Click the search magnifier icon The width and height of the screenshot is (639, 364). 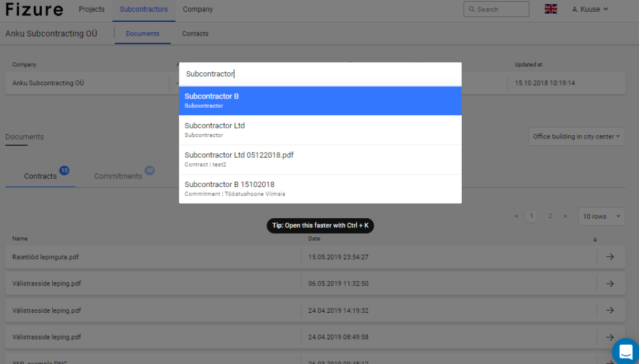click(x=472, y=9)
